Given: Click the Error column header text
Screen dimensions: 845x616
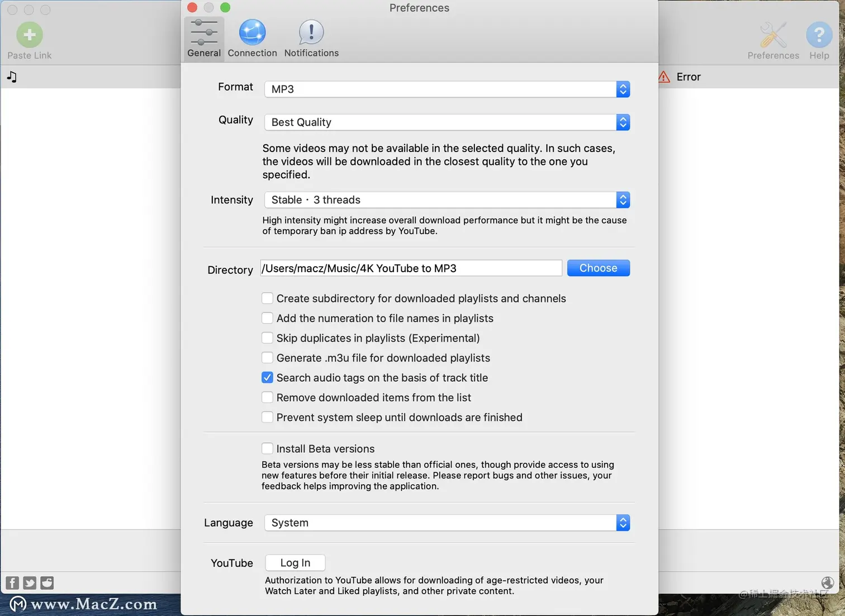Looking at the screenshot, I should click(x=689, y=77).
